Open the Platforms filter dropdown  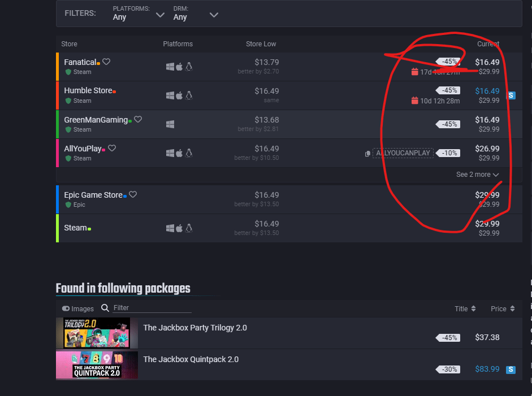pos(139,14)
